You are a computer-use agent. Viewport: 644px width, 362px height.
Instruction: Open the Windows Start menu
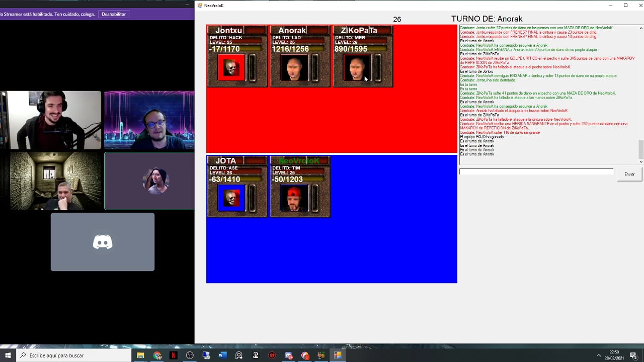(x=8, y=355)
